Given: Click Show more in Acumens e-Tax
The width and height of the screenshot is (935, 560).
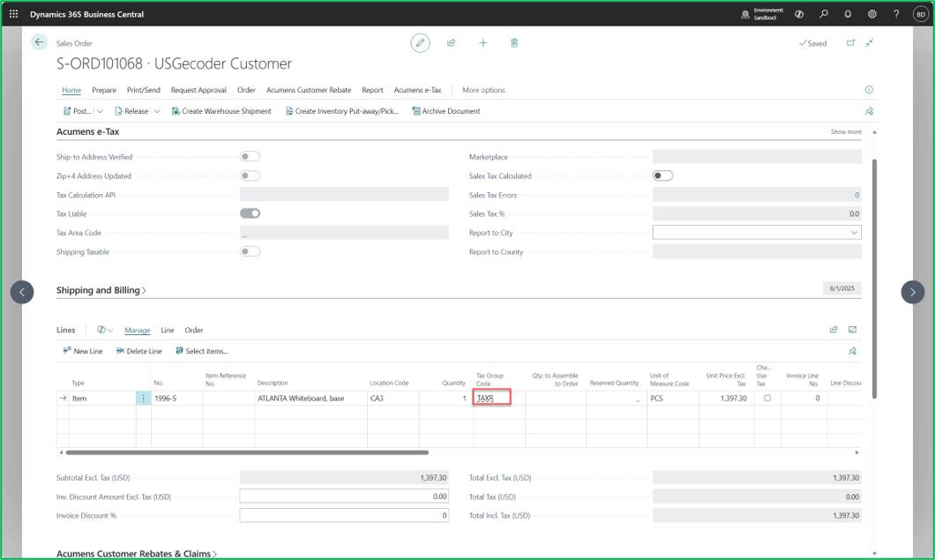Looking at the screenshot, I should (846, 131).
